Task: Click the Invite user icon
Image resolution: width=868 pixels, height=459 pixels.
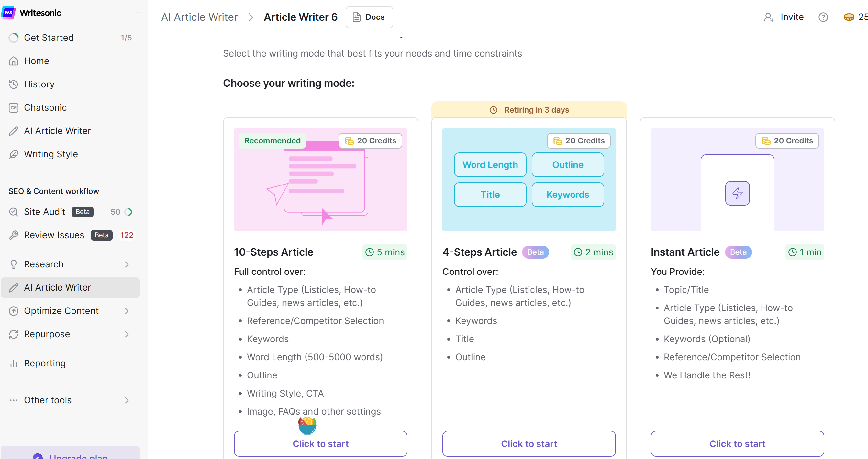Action: [768, 17]
